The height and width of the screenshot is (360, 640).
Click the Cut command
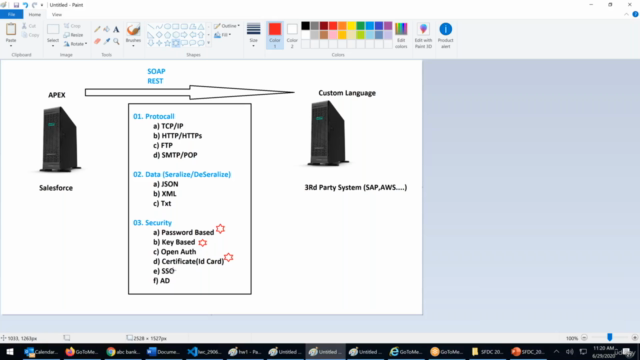click(29, 26)
